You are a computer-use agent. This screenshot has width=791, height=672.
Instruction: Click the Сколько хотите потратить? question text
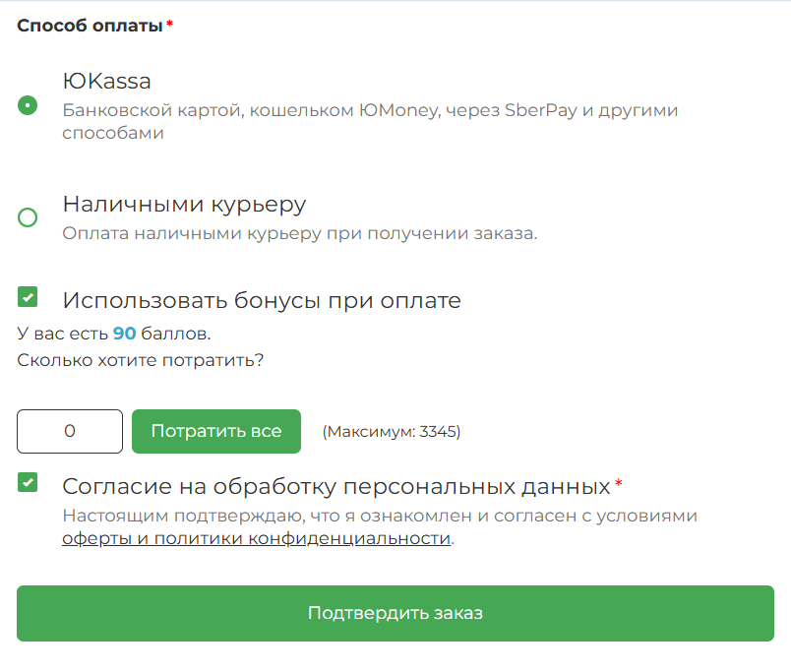[141, 361]
